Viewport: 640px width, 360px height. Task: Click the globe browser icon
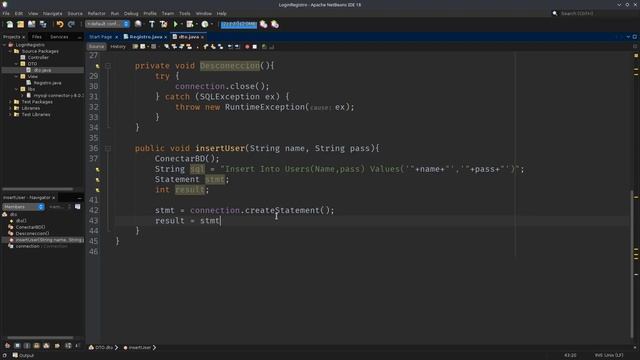point(138,24)
